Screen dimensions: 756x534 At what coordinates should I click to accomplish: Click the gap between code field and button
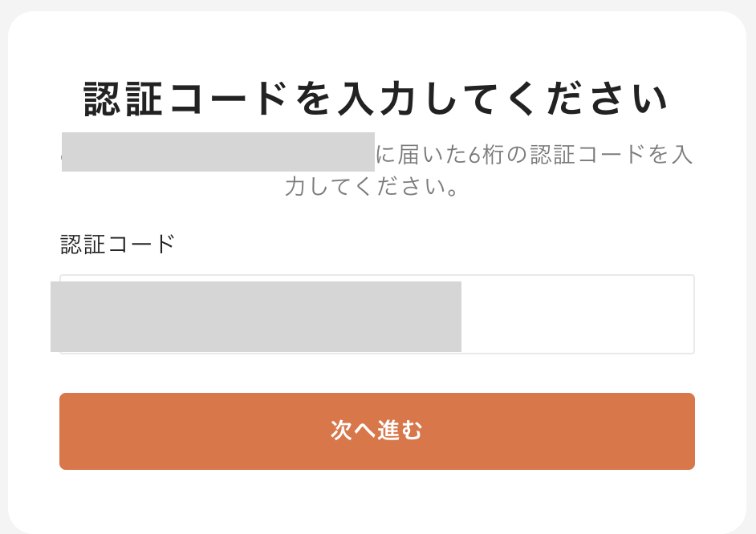pyautogui.click(x=376, y=373)
